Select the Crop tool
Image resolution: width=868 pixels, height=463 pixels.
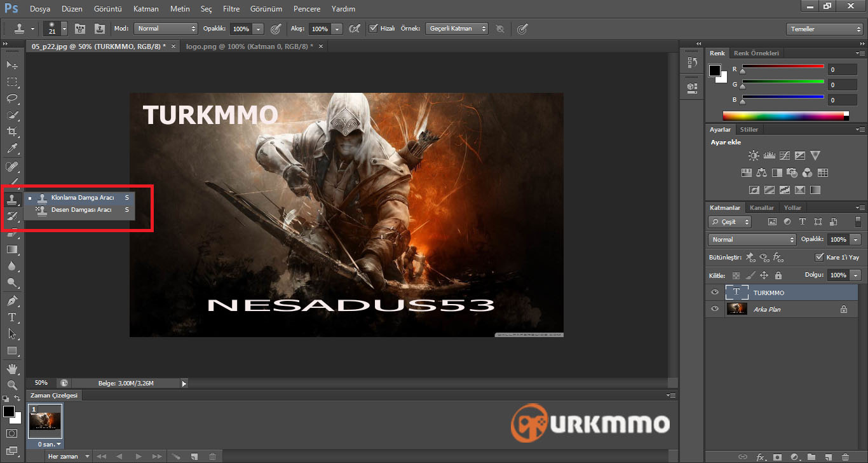click(x=12, y=132)
